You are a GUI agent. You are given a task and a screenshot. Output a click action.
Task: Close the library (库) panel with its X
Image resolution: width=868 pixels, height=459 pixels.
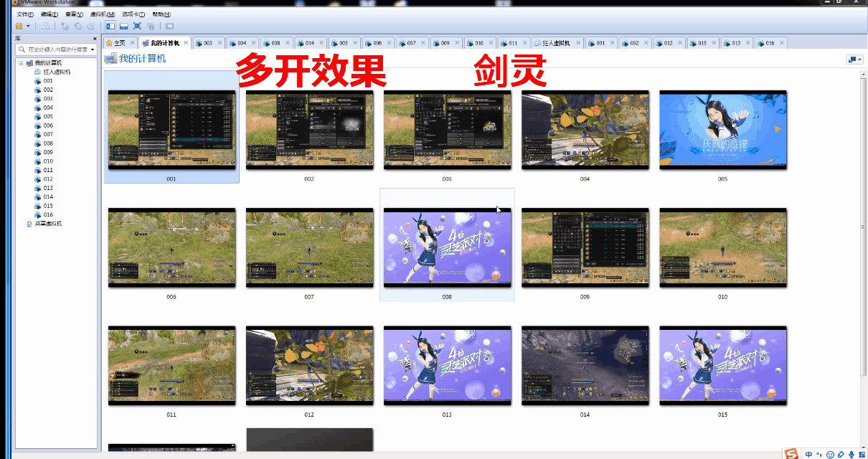click(95, 39)
